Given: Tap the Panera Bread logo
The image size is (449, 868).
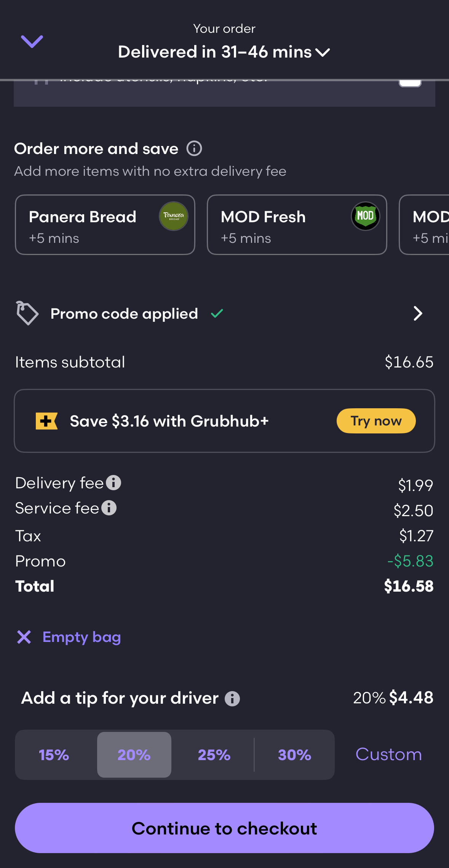Looking at the screenshot, I should [174, 216].
